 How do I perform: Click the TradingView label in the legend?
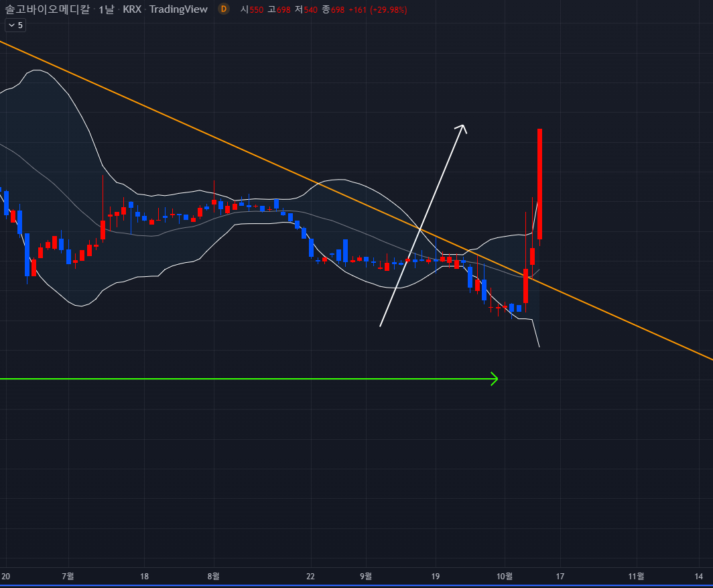coord(178,9)
